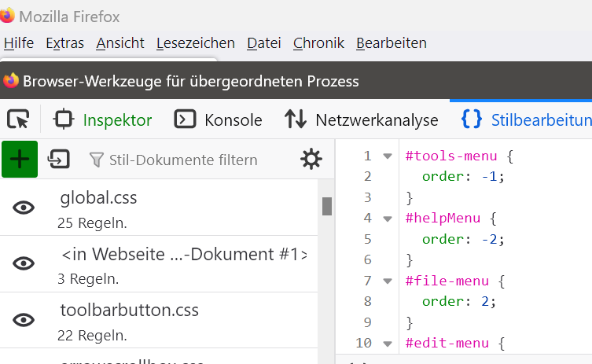Toggle visibility of inline Webseite style sheet
Viewport: 592px width, 364px height.
(24, 263)
